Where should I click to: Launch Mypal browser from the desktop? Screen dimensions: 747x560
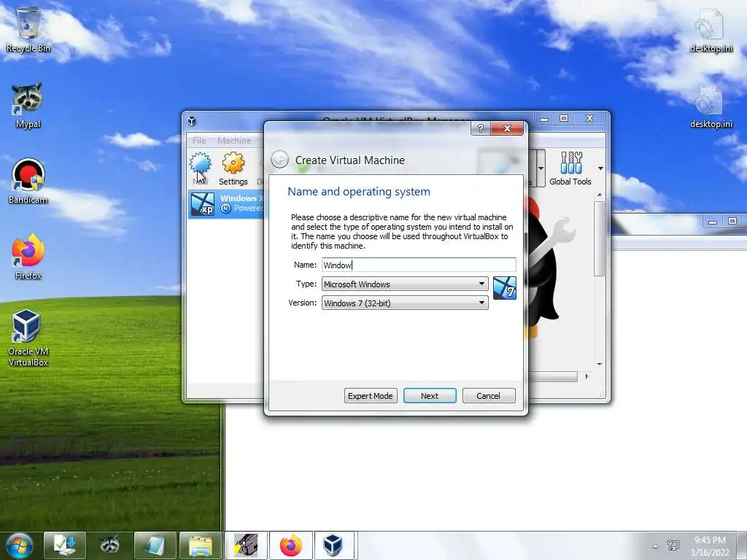[28, 105]
